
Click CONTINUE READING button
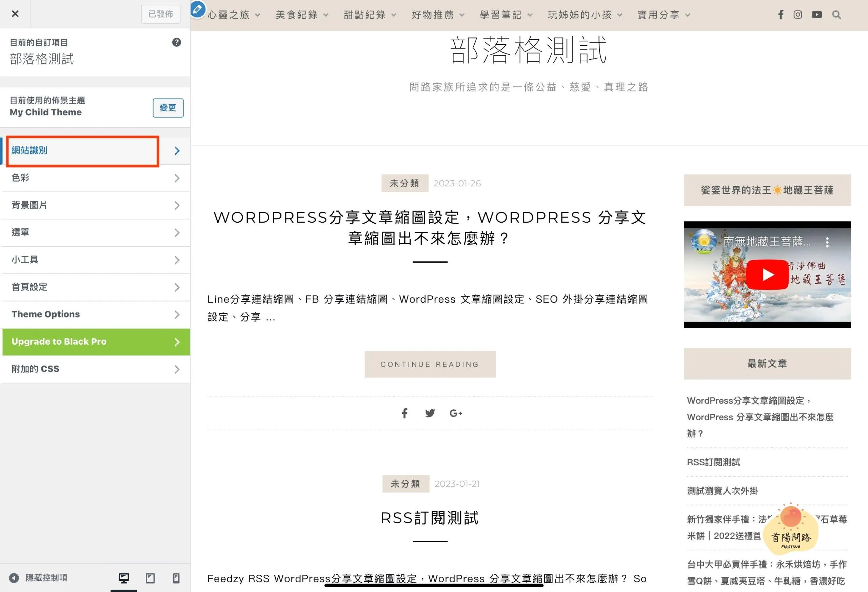coord(430,364)
